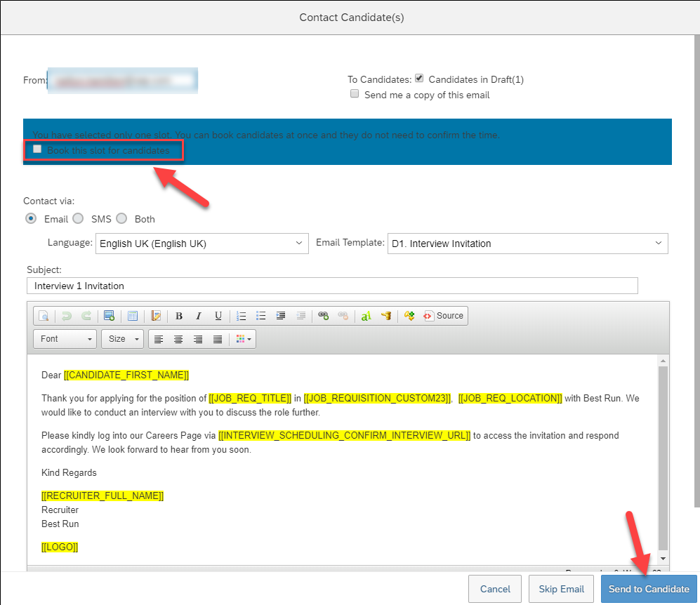Viewport: 700px width, 605px height.
Task: Click the green text style icon
Action: tap(366, 316)
